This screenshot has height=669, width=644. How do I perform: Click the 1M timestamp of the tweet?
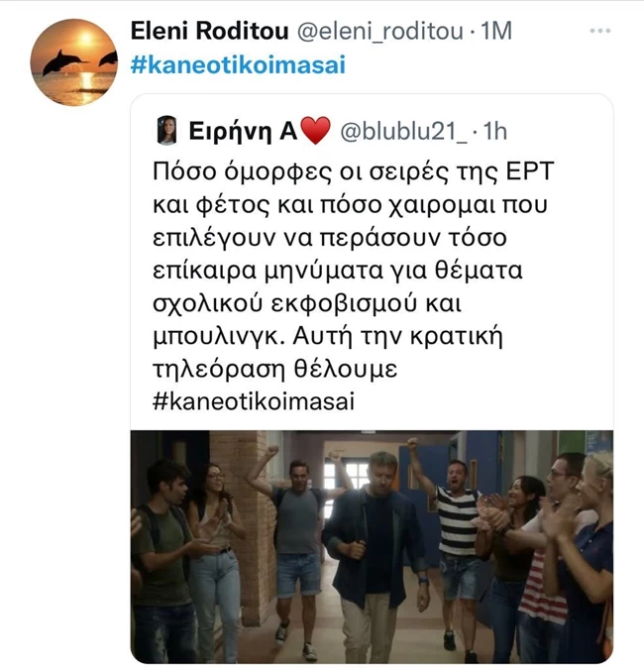[495, 32]
